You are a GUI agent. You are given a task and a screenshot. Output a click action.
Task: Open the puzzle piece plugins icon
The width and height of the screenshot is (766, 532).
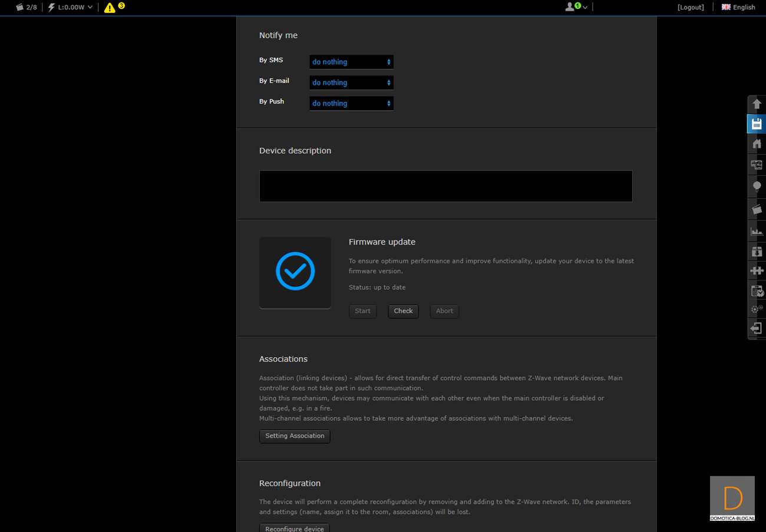point(757,270)
